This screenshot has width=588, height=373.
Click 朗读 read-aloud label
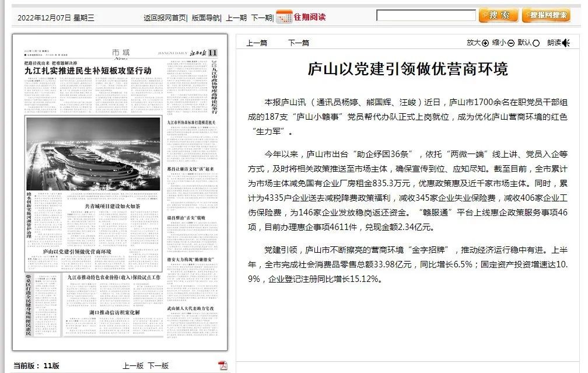click(554, 43)
